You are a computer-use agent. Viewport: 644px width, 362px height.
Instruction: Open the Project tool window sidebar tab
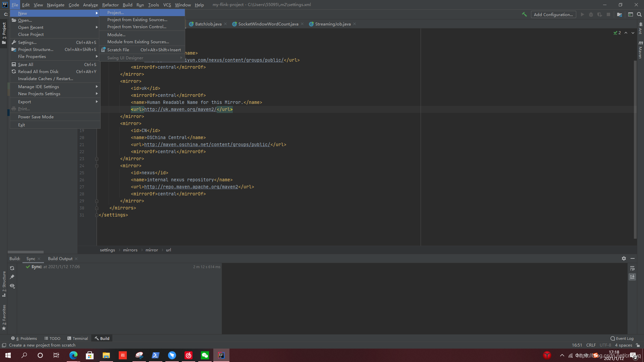[x=4, y=33]
